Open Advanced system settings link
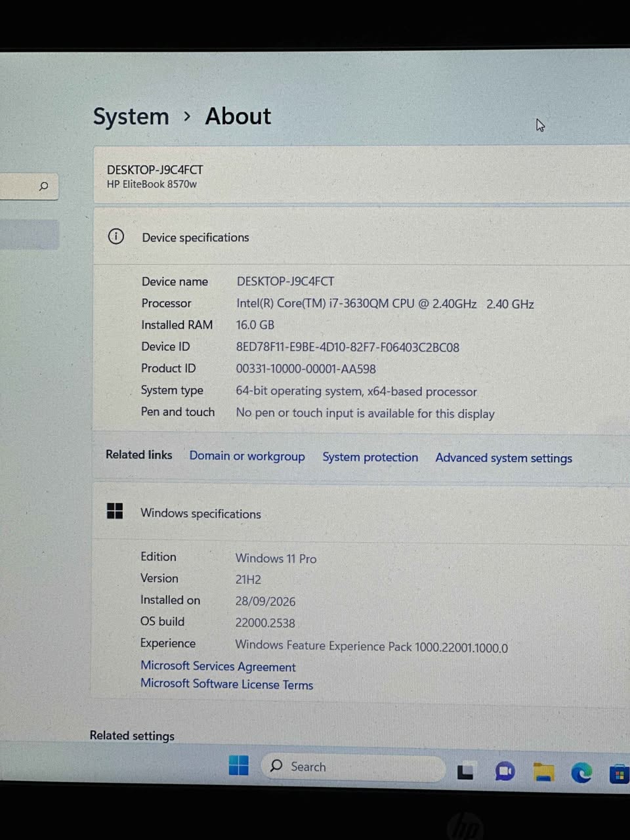630x840 pixels. tap(503, 458)
